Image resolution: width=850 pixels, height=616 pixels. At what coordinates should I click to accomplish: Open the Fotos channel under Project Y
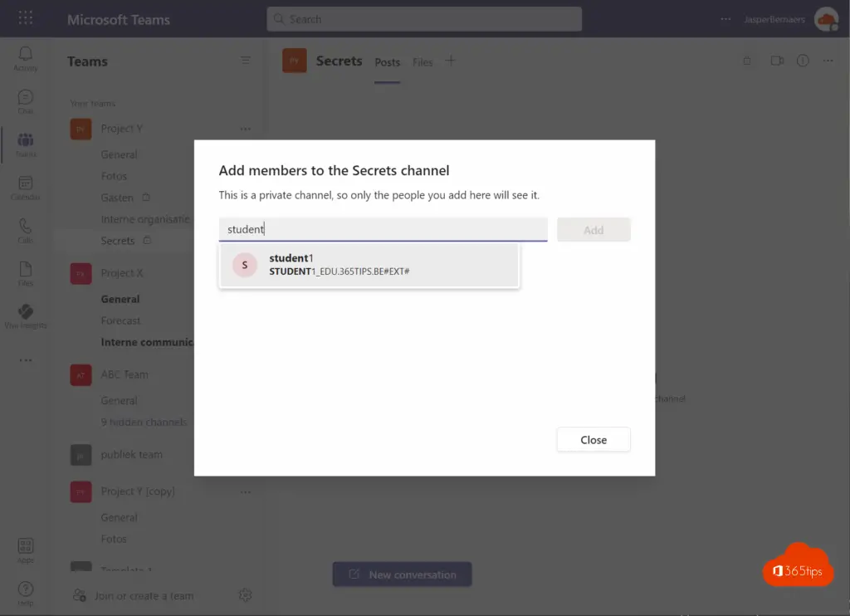(x=114, y=176)
